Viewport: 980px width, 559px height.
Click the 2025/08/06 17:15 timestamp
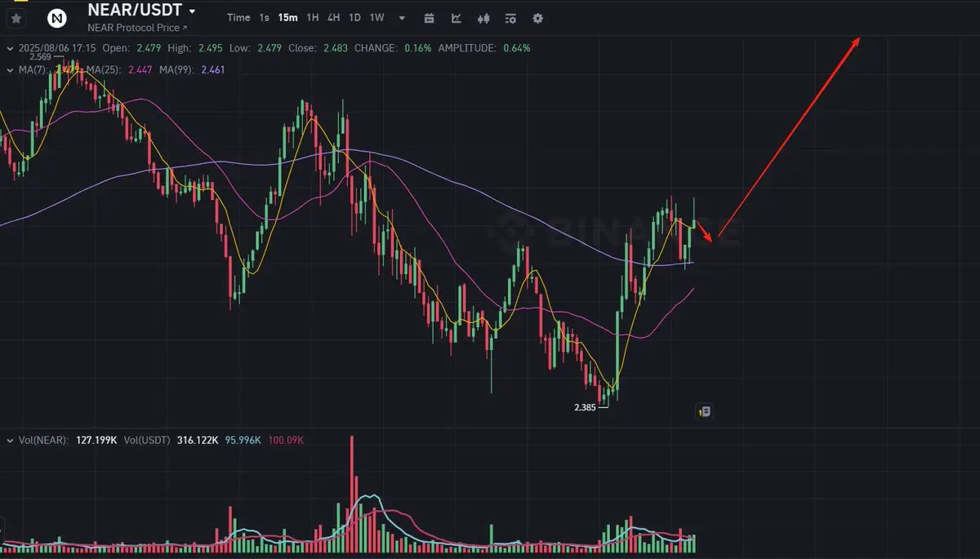57,48
